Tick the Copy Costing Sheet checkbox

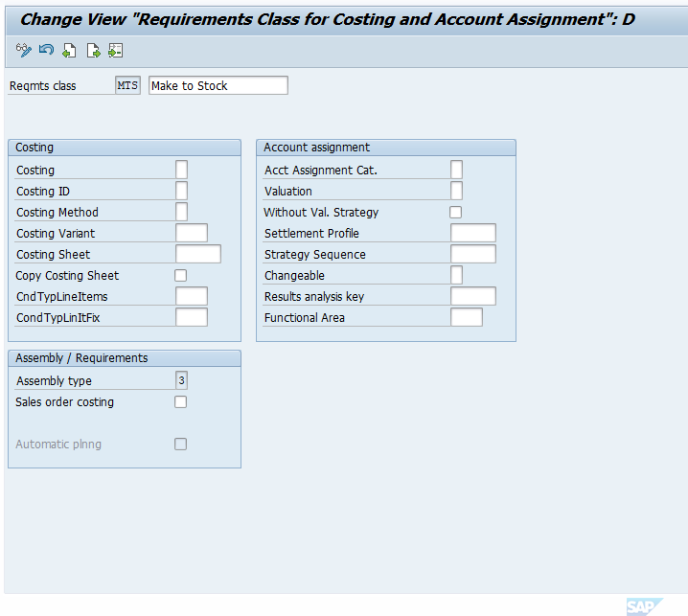pos(180,276)
